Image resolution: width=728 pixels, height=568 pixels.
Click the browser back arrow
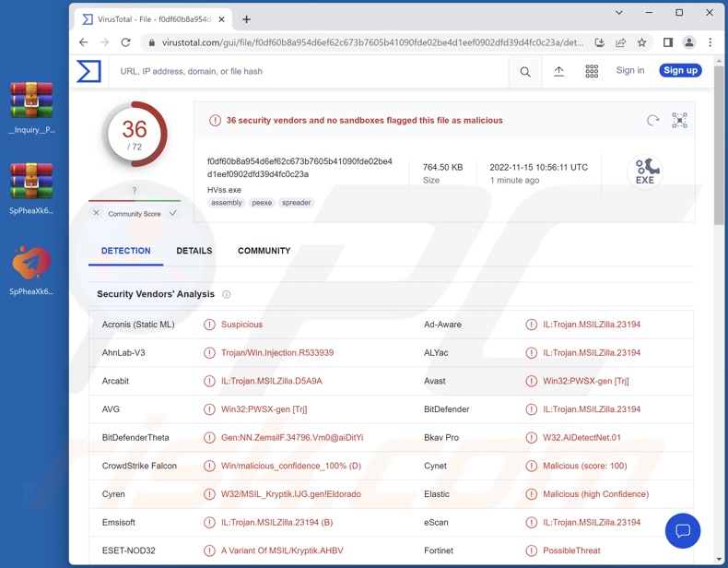coord(83,42)
